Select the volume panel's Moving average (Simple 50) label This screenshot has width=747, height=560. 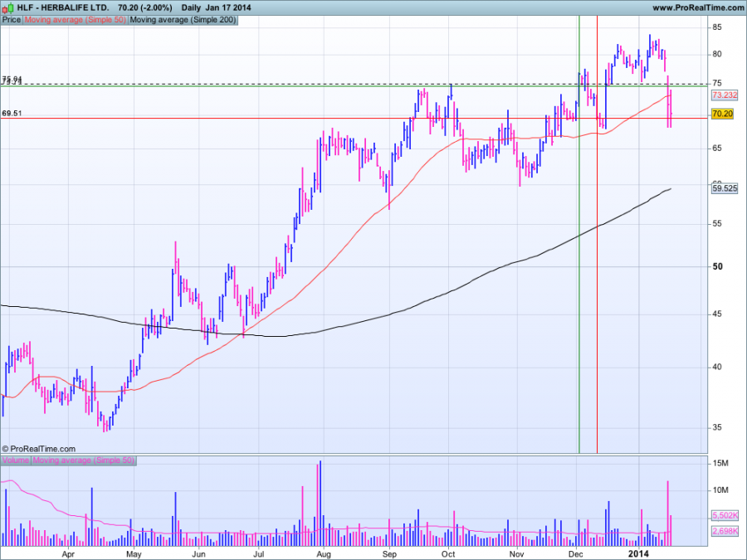(x=83, y=460)
